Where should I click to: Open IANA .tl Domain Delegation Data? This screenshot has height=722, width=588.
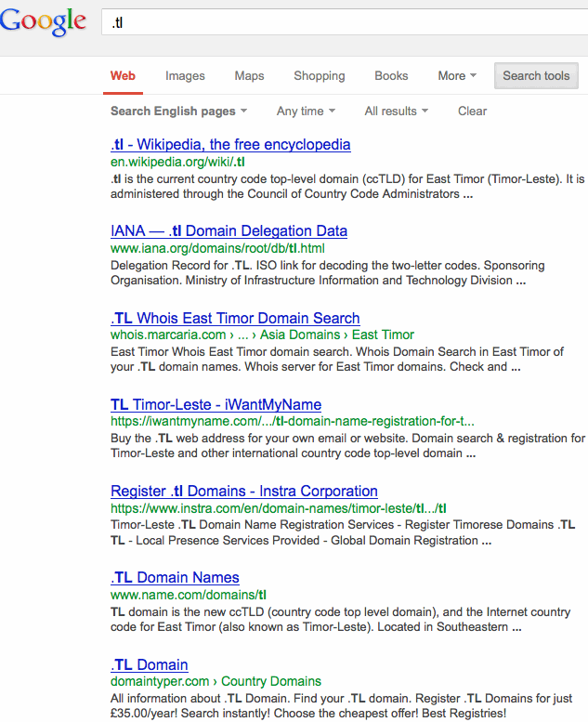(x=229, y=231)
